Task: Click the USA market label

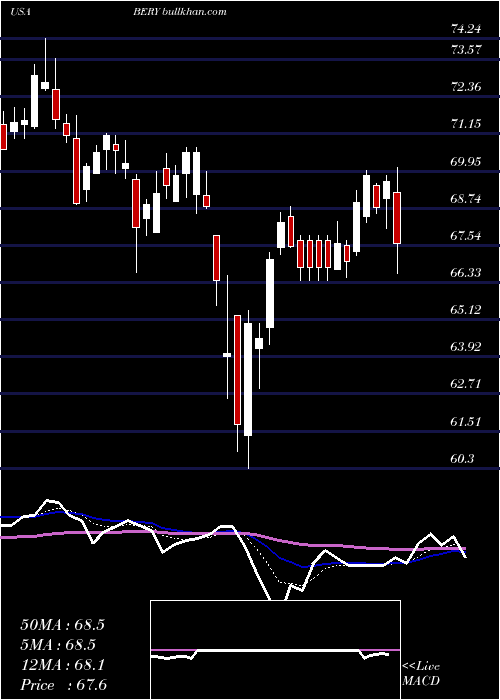Action: [x=21, y=12]
